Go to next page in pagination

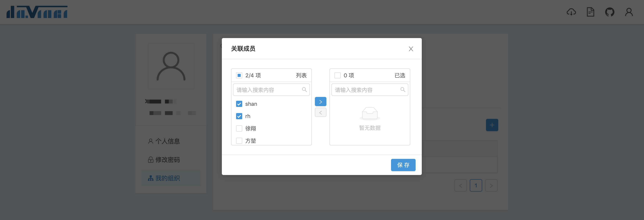point(491,186)
